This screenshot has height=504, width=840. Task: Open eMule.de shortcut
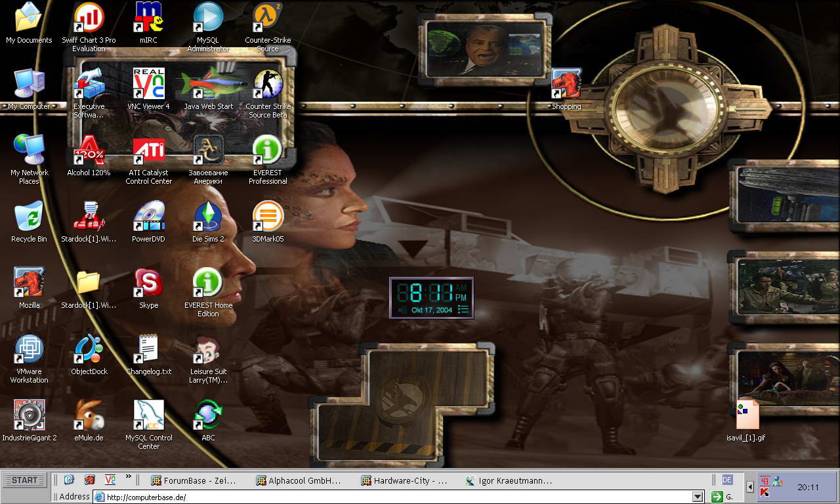pyautogui.click(x=89, y=421)
